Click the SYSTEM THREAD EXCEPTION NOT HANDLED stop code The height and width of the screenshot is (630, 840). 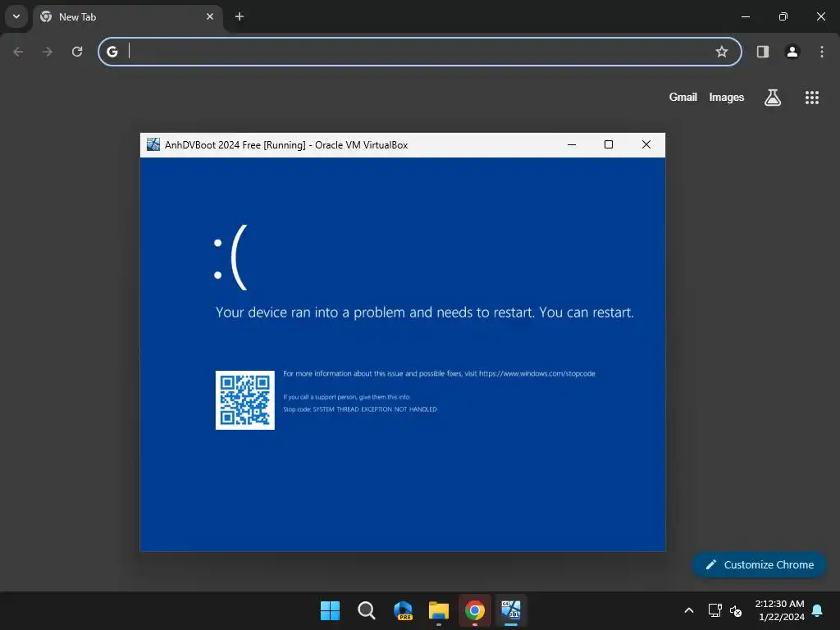tap(360, 409)
